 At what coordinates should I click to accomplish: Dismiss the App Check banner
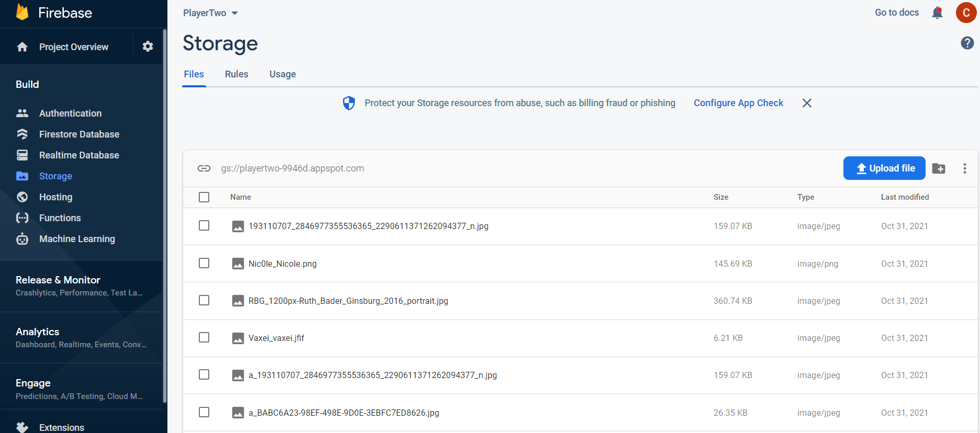[807, 103]
